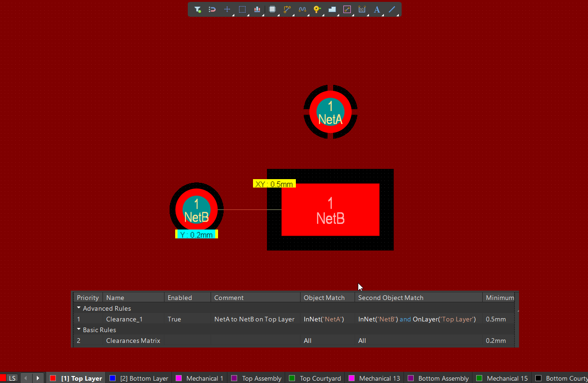Click the 0.5mm minimum clearance value
Image resolution: width=588 pixels, height=383 pixels.
click(496, 319)
